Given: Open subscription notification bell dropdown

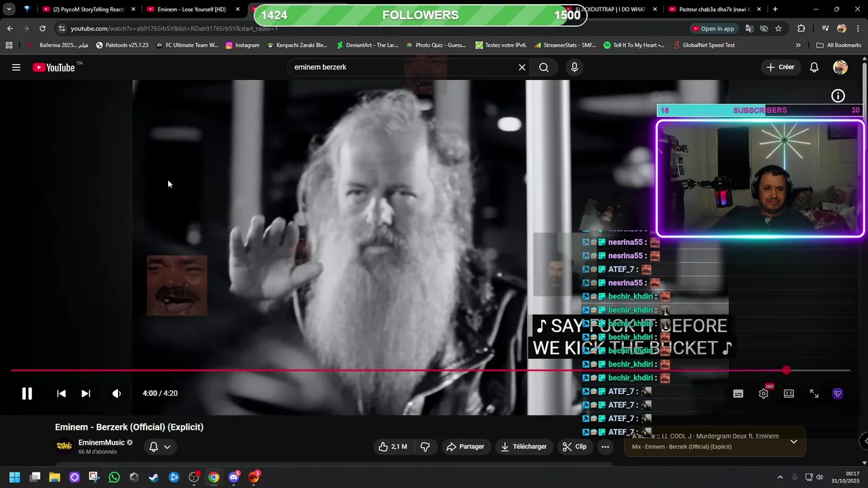Looking at the screenshot, I should click(x=160, y=447).
